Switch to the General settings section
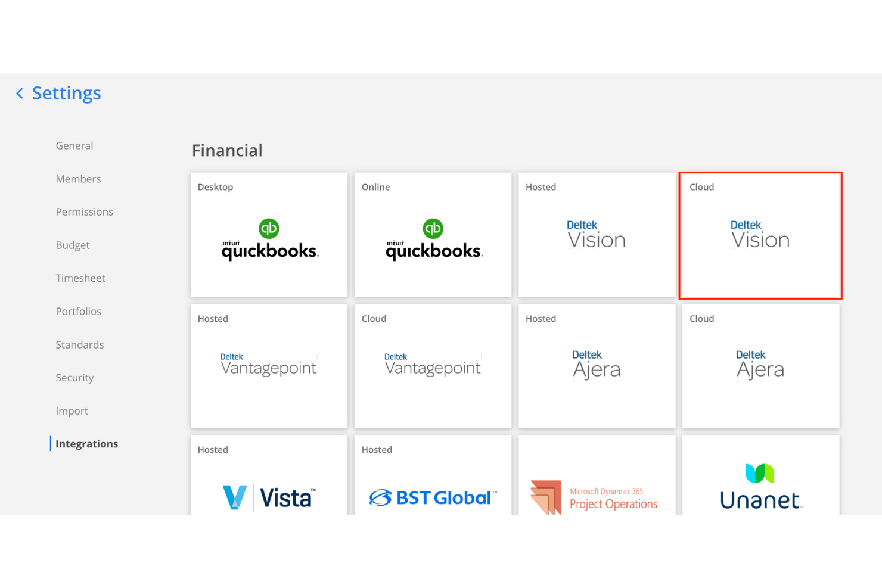 (x=74, y=145)
